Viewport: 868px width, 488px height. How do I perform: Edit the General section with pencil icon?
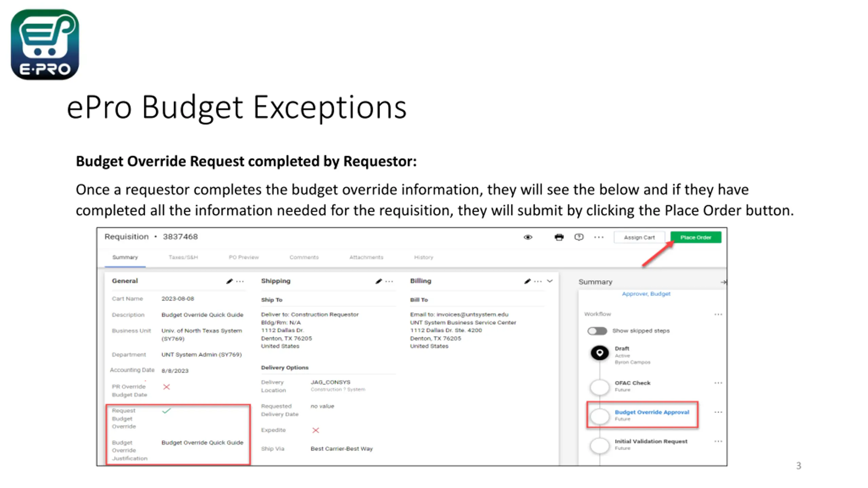pyautogui.click(x=230, y=281)
